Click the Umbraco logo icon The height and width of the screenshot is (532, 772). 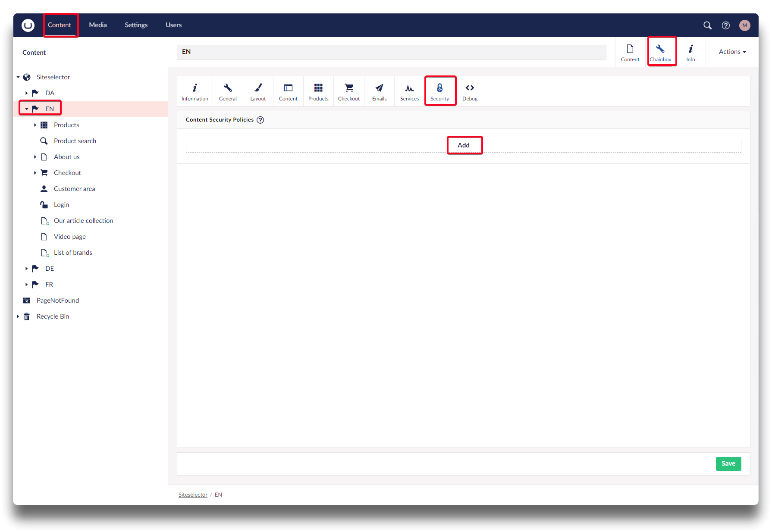click(x=28, y=25)
